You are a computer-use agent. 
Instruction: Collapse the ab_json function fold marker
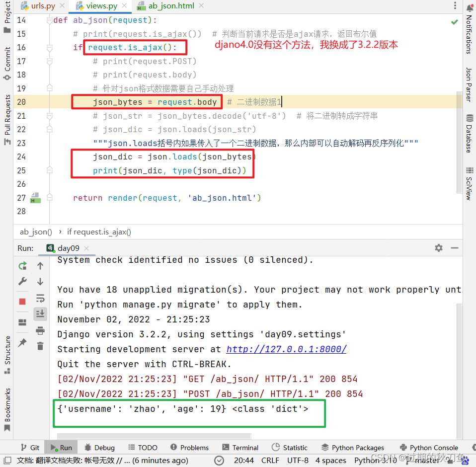click(x=50, y=21)
